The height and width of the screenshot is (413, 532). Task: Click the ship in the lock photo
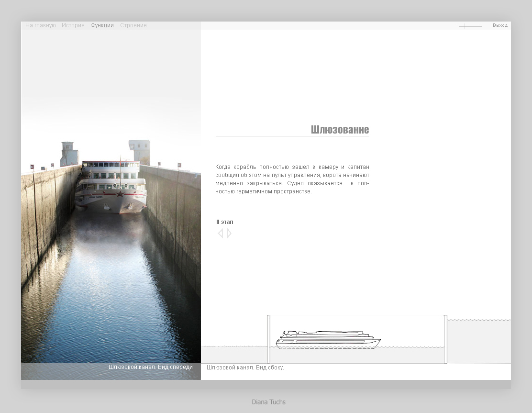point(111,187)
